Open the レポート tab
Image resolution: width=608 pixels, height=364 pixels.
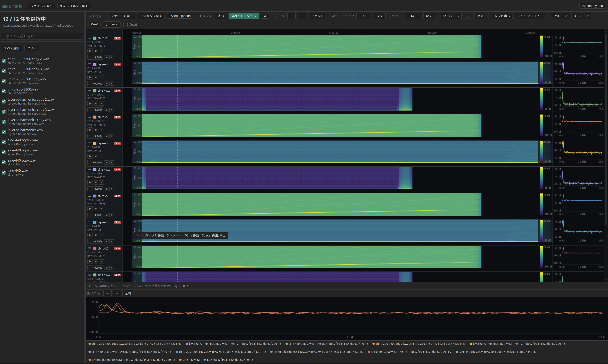tap(112, 25)
